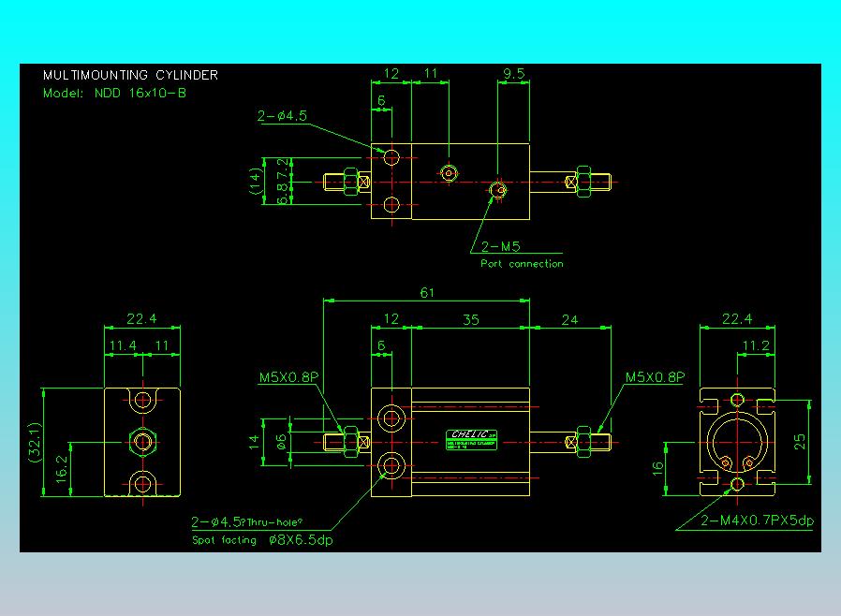Select the 61 overall length dimension
The height and width of the screenshot is (616, 841).
(x=427, y=293)
